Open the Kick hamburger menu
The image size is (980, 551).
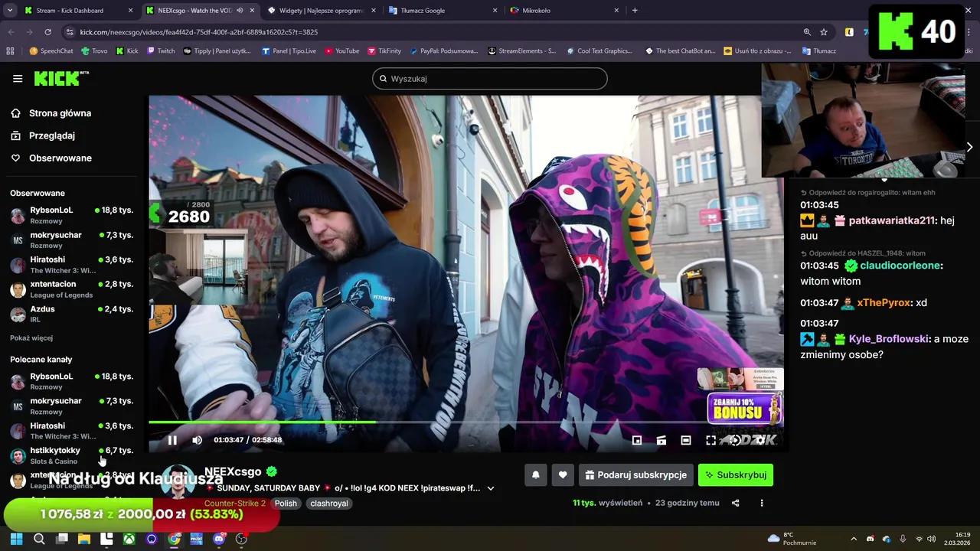click(x=18, y=78)
